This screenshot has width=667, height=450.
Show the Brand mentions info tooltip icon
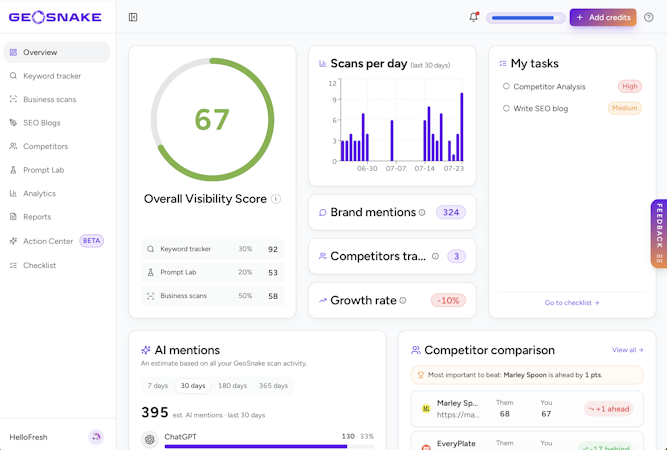click(x=422, y=212)
